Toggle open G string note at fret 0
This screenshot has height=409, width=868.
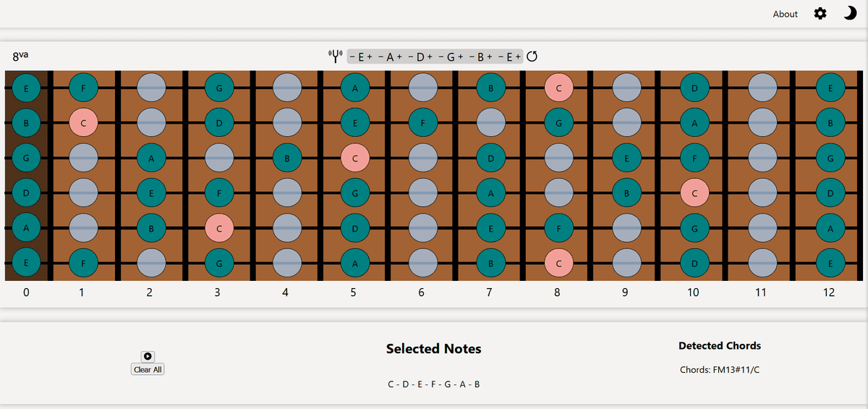click(26, 157)
